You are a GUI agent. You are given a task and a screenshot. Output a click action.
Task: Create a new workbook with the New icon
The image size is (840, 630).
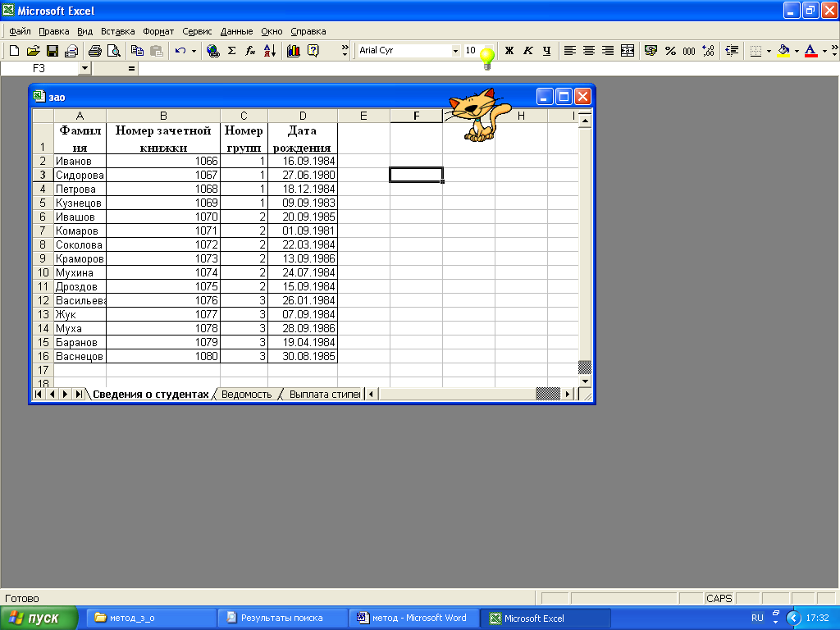pos(15,50)
